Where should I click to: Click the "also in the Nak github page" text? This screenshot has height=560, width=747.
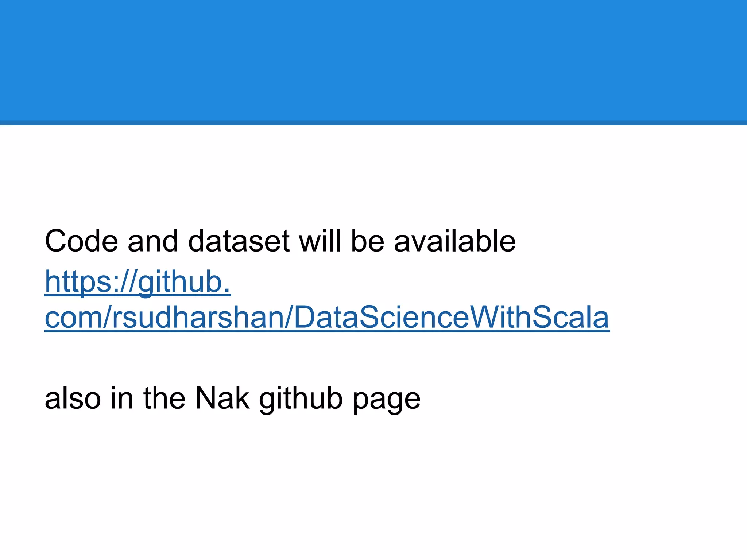pyautogui.click(x=232, y=398)
